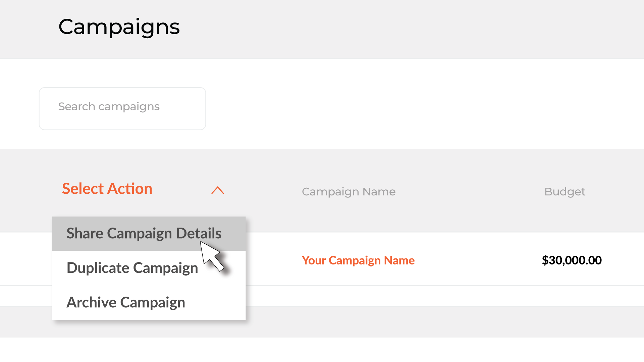Click the middle entry, Duplicate Campaign
This screenshot has width=644, height=362.
132,268
